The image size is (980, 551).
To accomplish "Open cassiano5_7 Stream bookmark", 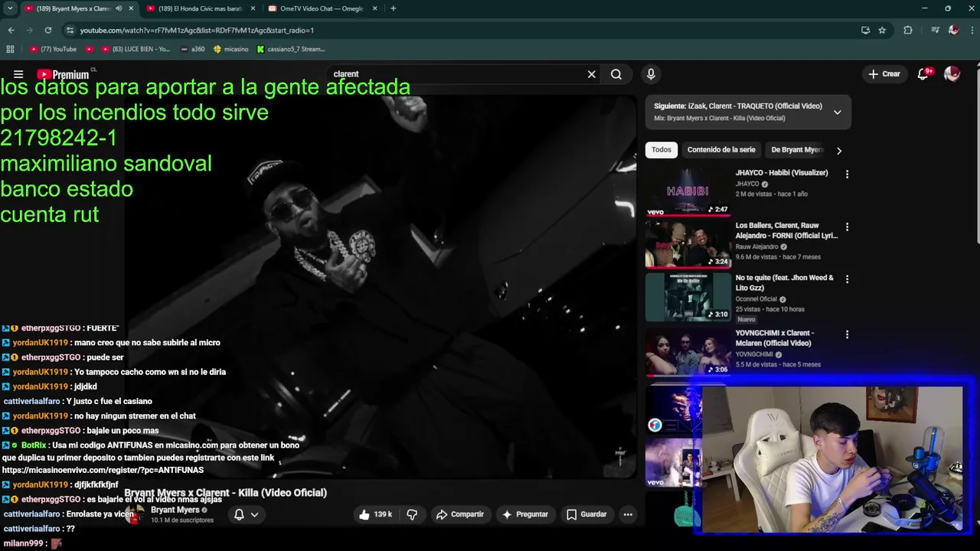I will (x=292, y=49).
